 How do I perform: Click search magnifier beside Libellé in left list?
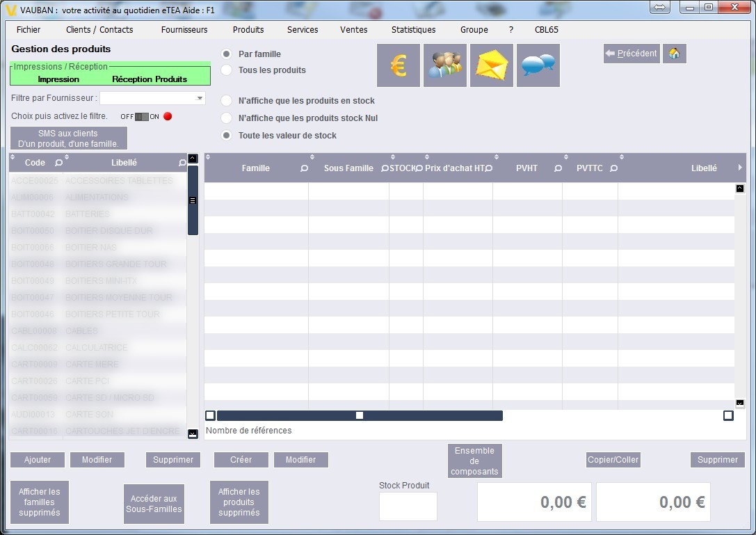(182, 163)
